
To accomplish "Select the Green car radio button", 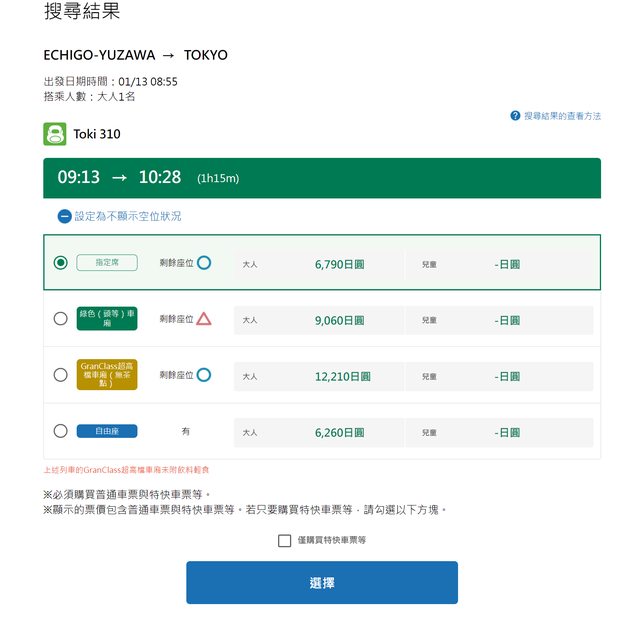I will [61, 319].
